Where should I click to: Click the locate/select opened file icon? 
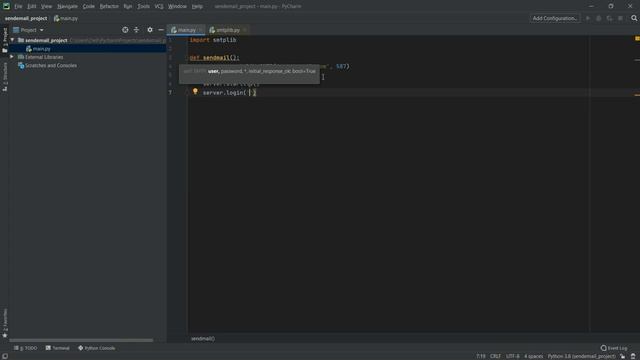(x=125, y=30)
